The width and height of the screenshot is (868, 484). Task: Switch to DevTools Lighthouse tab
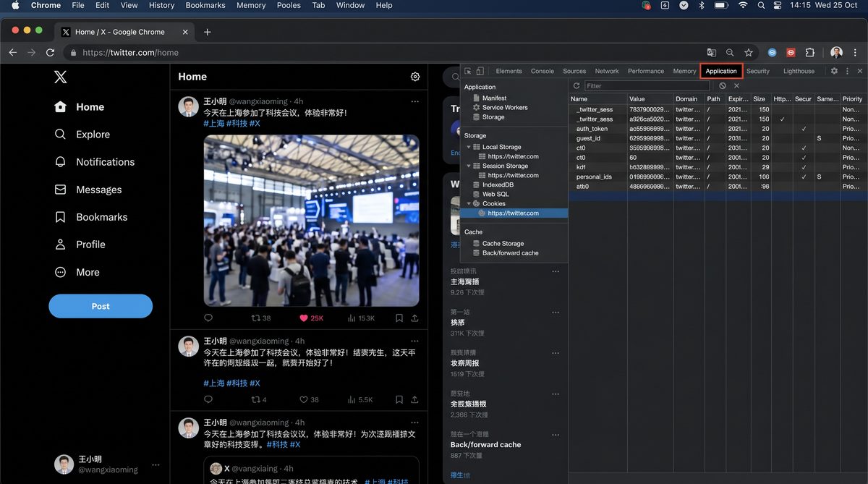(x=799, y=71)
